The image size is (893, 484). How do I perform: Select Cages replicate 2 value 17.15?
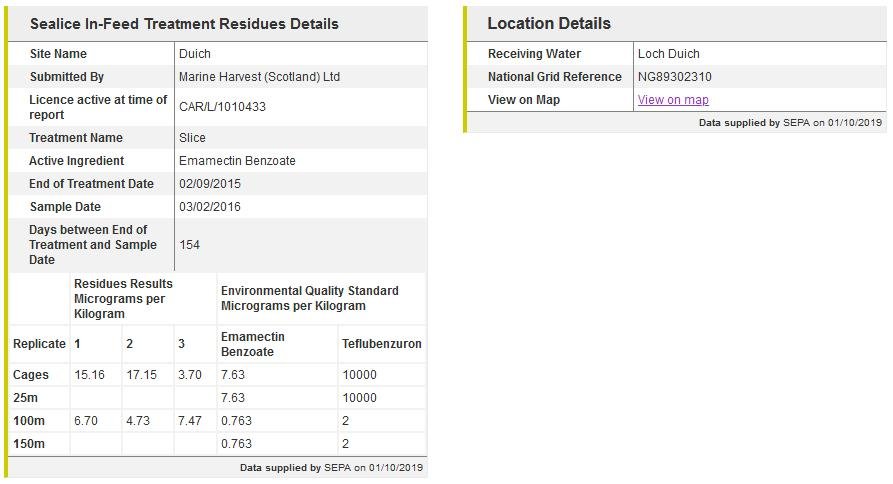point(141,375)
